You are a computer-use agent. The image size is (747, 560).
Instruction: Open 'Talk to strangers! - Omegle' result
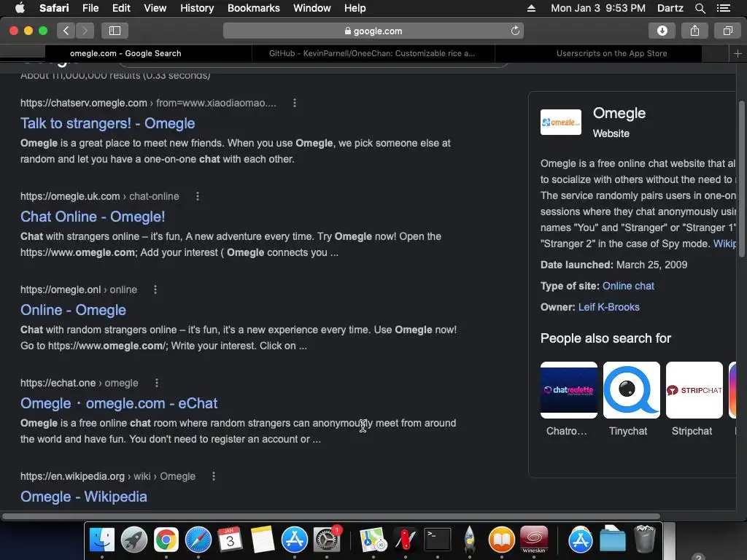point(108,123)
